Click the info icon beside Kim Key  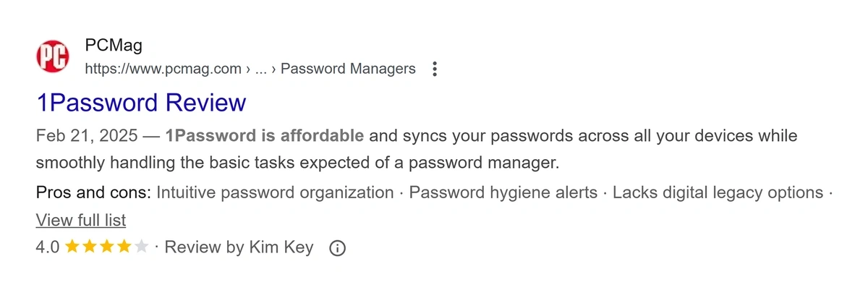[337, 248]
